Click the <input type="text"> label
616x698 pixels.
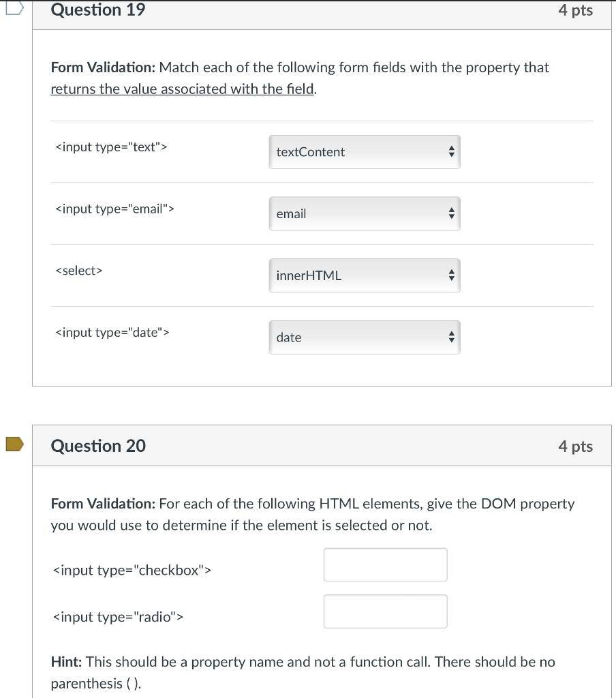[111, 147]
